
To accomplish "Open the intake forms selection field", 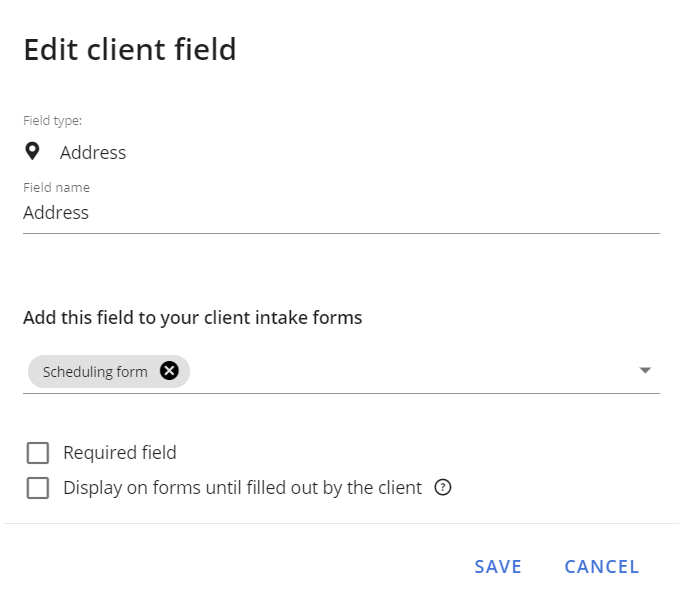I will click(x=341, y=372).
